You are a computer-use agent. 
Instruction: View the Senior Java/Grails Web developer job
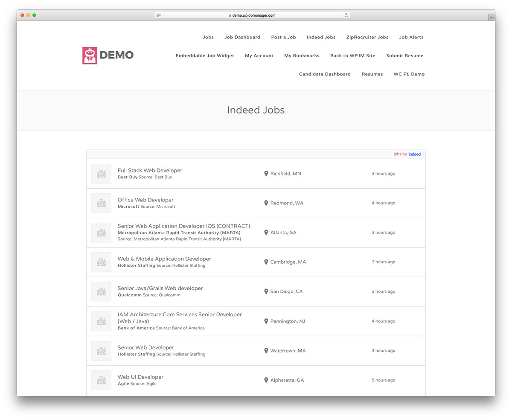pyautogui.click(x=160, y=288)
